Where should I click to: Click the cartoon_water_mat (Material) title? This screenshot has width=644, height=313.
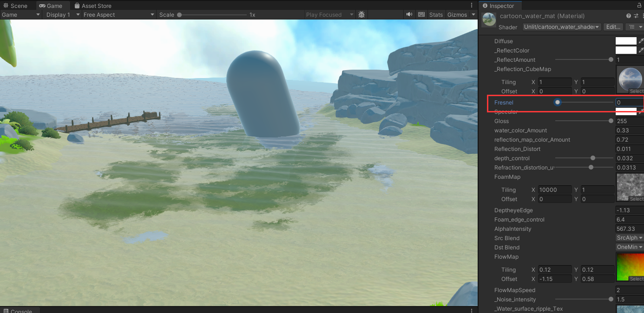pos(542,16)
